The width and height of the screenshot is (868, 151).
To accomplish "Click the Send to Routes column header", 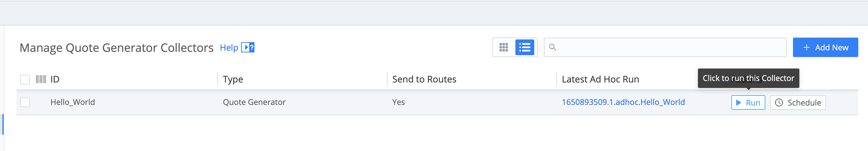I will (x=424, y=79).
